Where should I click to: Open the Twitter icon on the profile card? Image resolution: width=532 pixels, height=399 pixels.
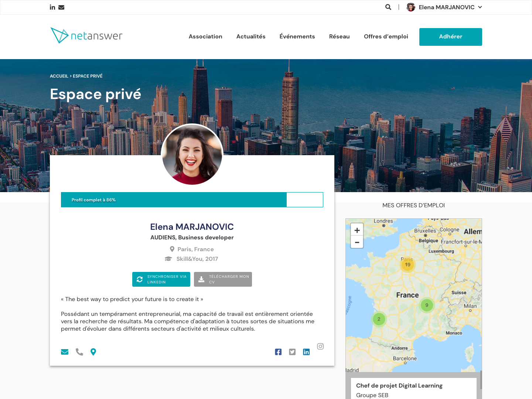pos(292,352)
